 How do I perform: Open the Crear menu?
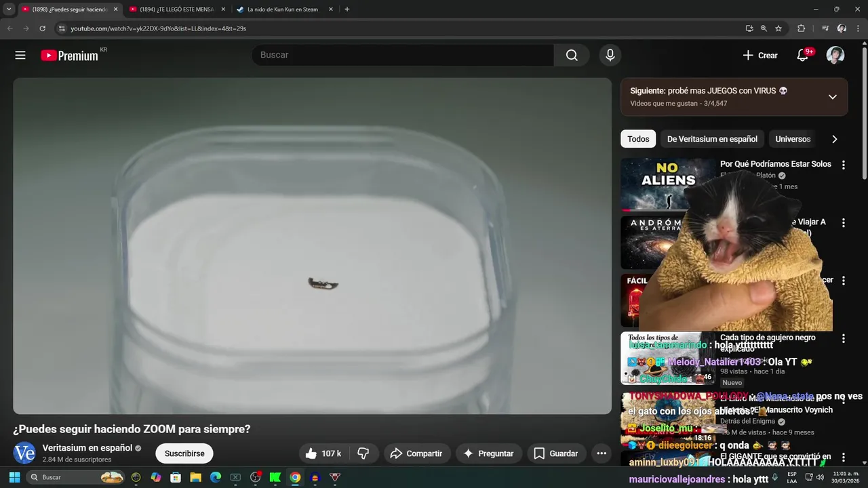[x=760, y=56]
